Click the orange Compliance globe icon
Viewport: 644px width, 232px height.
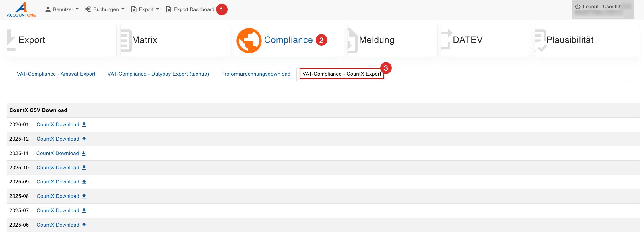pos(249,41)
